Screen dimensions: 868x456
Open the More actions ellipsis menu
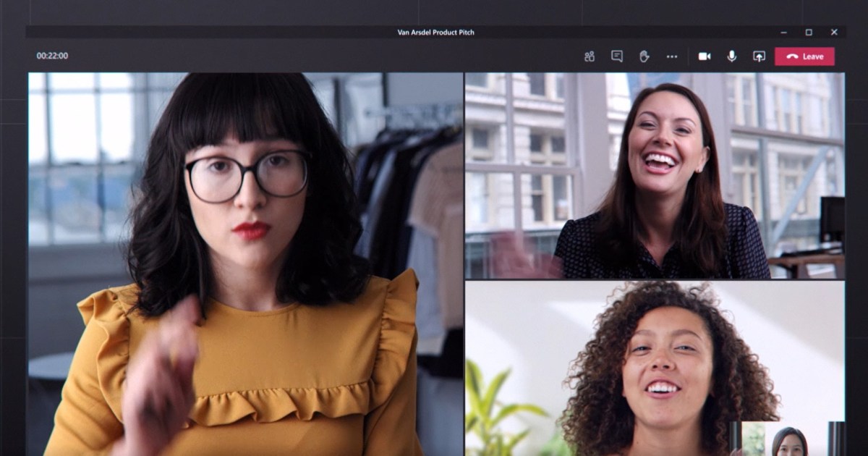pos(672,56)
